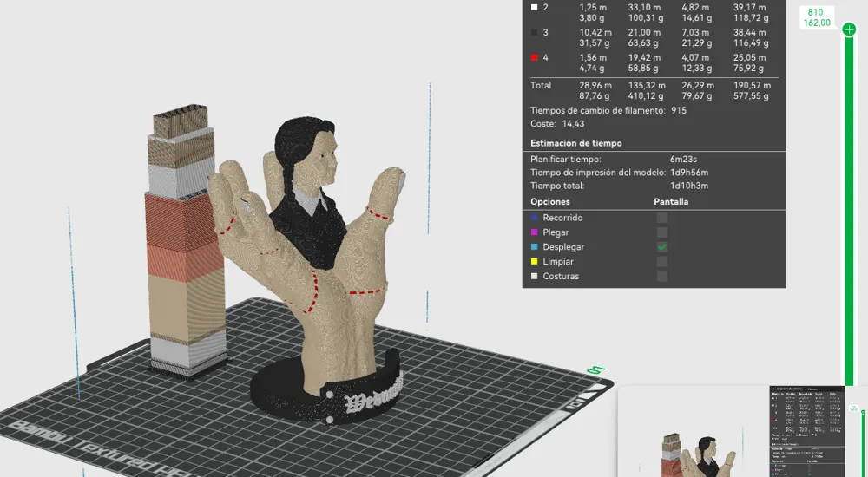868x477 pixels.
Task: Enable the Plegar display checkbox
Action: [x=662, y=232]
